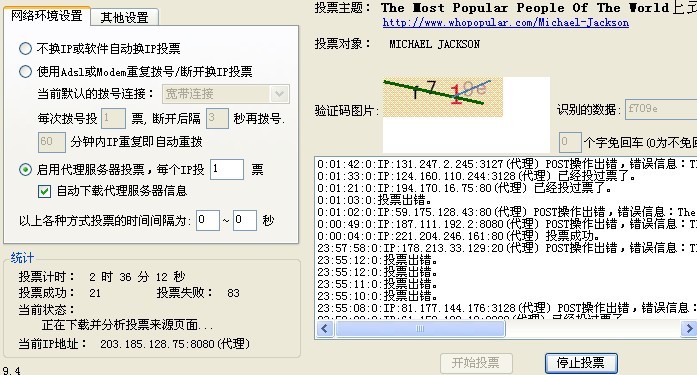Click the 停止投票 button
Screen dimensions: 697x375
click(581, 363)
